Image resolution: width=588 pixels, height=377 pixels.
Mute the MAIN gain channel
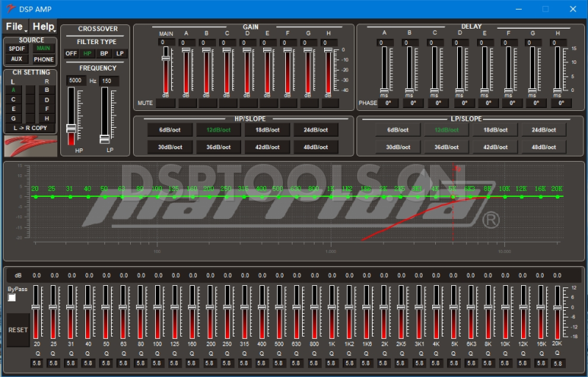click(x=165, y=104)
